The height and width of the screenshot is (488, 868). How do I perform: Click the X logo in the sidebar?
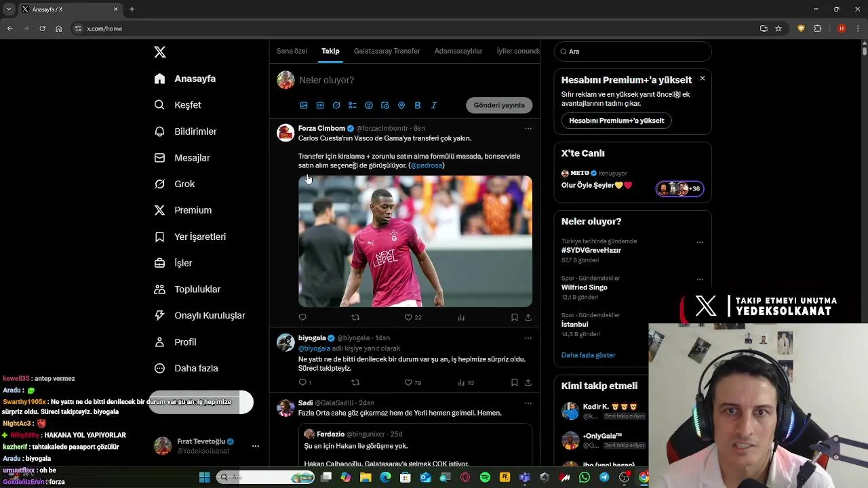pyautogui.click(x=160, y=52)
